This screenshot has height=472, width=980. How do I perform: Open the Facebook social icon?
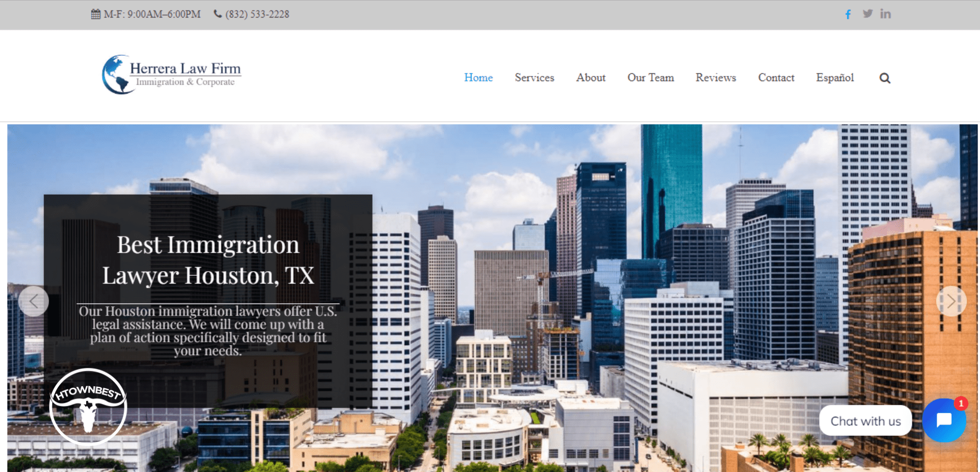tap(848, 14)
